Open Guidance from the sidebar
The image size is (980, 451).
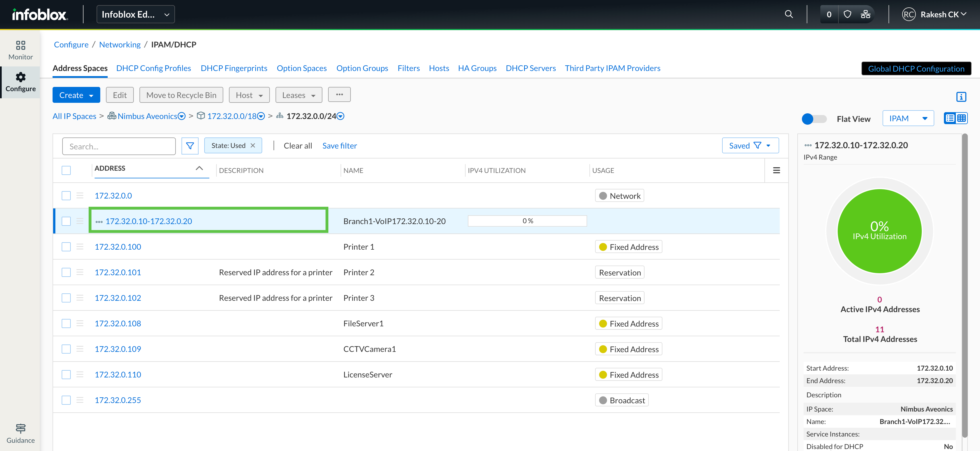coord(20,433)
